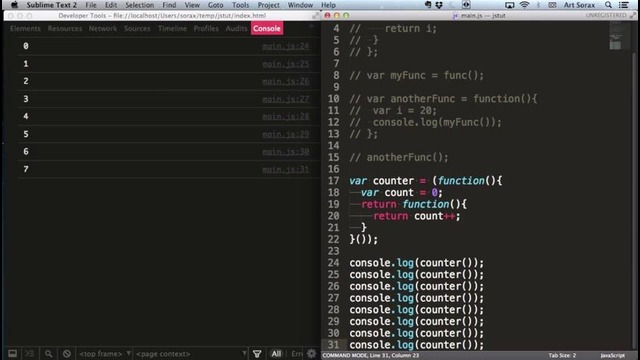This screenshot has height=360, width=640.
Task: Open the View menu
Action: click(192, 5)
